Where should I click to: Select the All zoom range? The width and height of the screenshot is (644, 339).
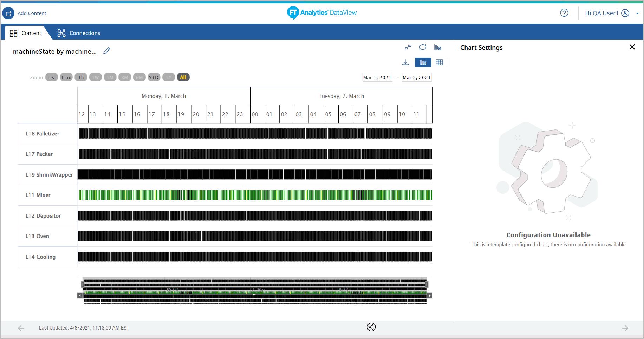[x=183, y=77]
